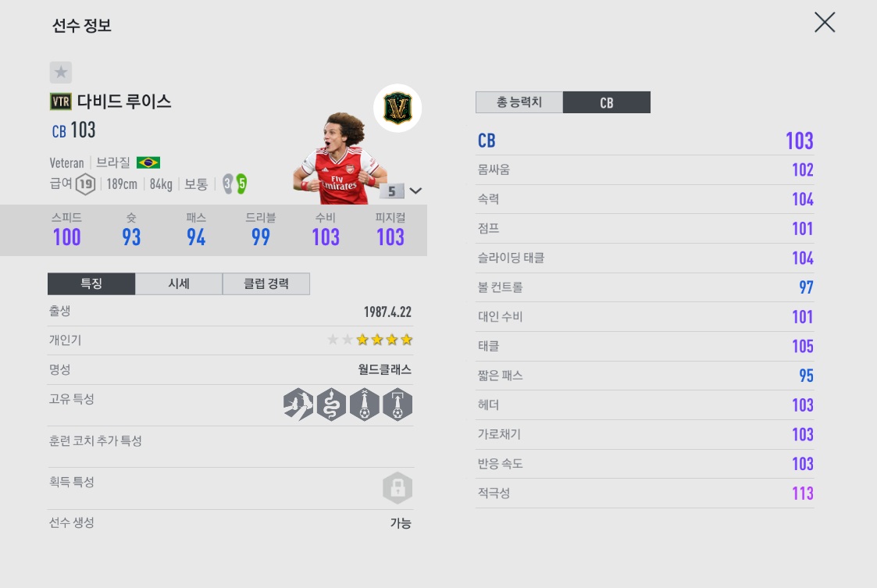The height and width of the screenshot is (588, 877).
Task: Open the 클럽 경력 tab
Action: [x=266, y=283]
